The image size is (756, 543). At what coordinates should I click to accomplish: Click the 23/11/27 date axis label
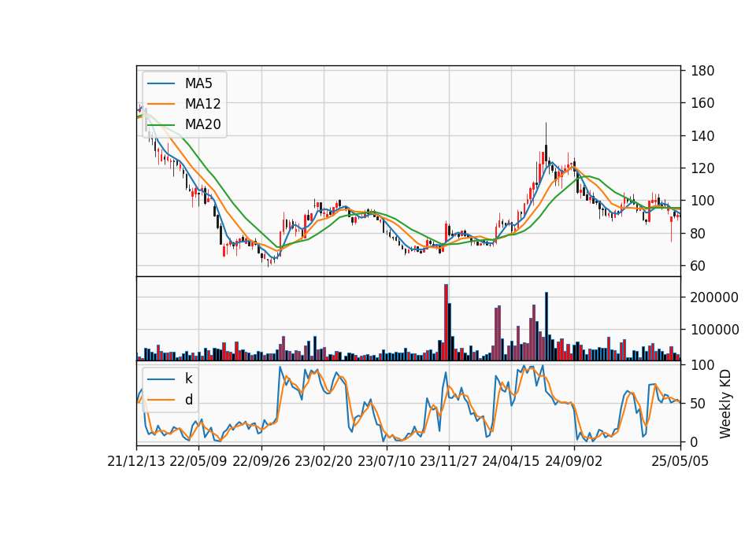tap(449, 462)
